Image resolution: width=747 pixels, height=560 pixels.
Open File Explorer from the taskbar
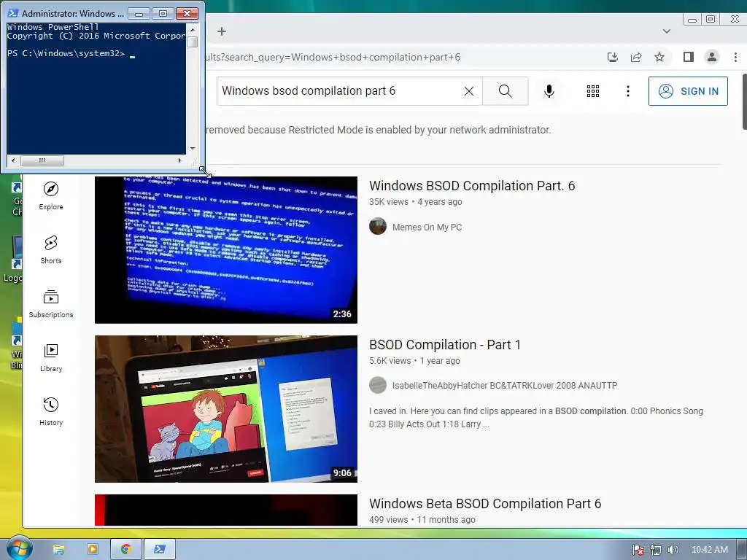[58, 549]
